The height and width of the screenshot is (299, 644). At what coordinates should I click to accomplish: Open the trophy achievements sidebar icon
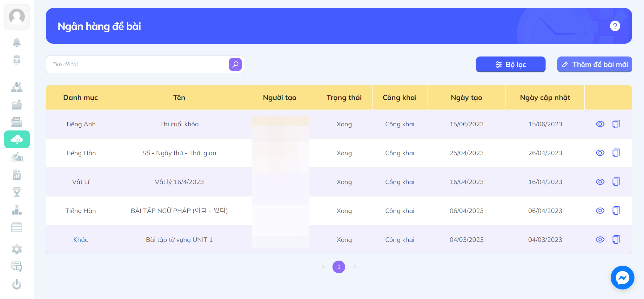click(x=17, y=192)
